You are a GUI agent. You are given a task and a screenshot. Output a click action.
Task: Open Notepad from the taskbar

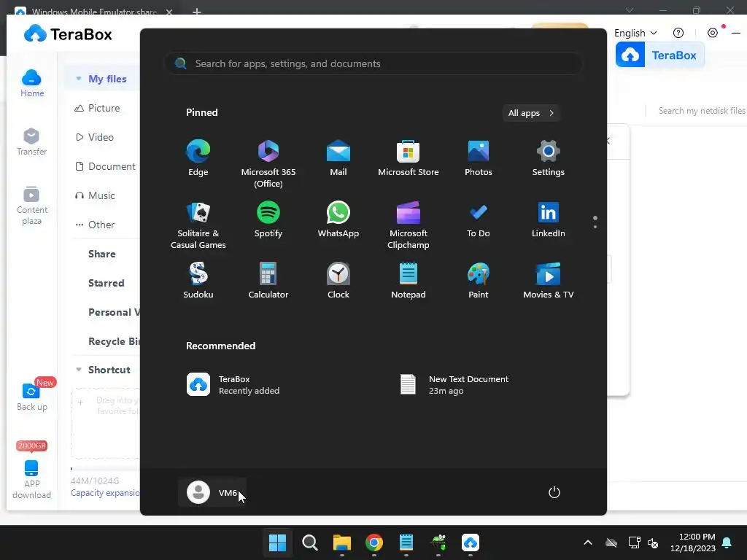(406, 542)
